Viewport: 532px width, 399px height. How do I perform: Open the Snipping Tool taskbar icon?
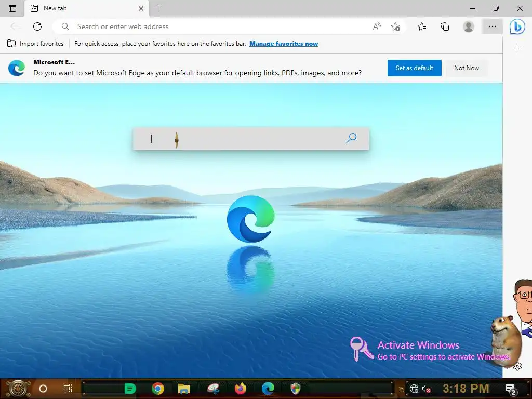tap(214, 389)
